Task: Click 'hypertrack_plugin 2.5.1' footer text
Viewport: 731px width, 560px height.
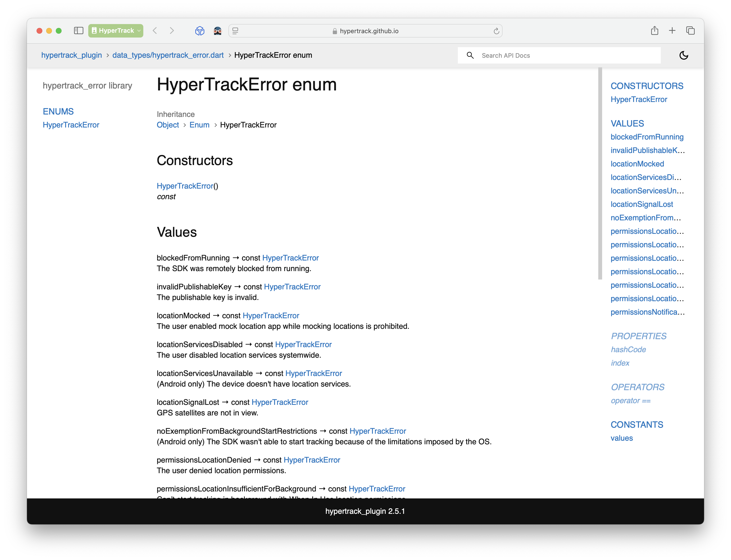Action: [365, 511]
